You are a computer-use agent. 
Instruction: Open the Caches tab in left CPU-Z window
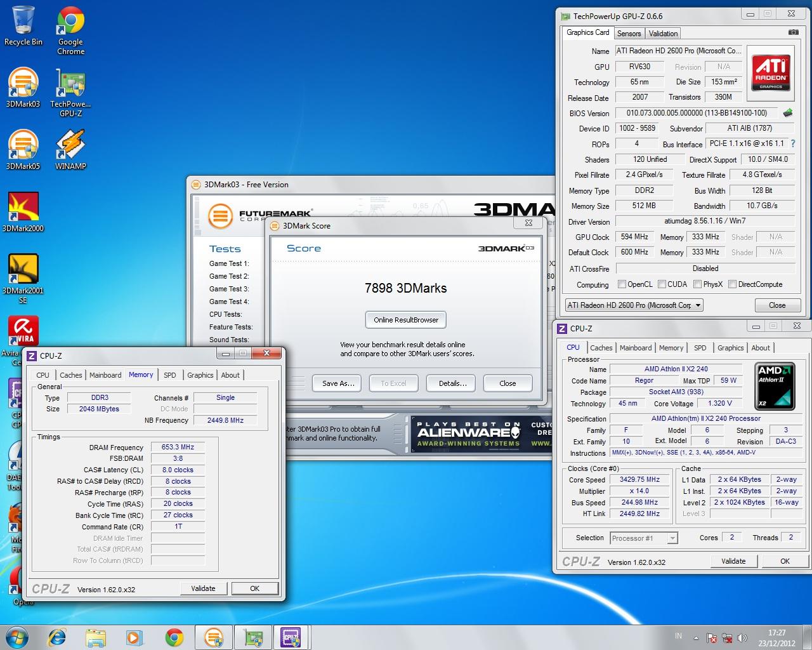71,375
